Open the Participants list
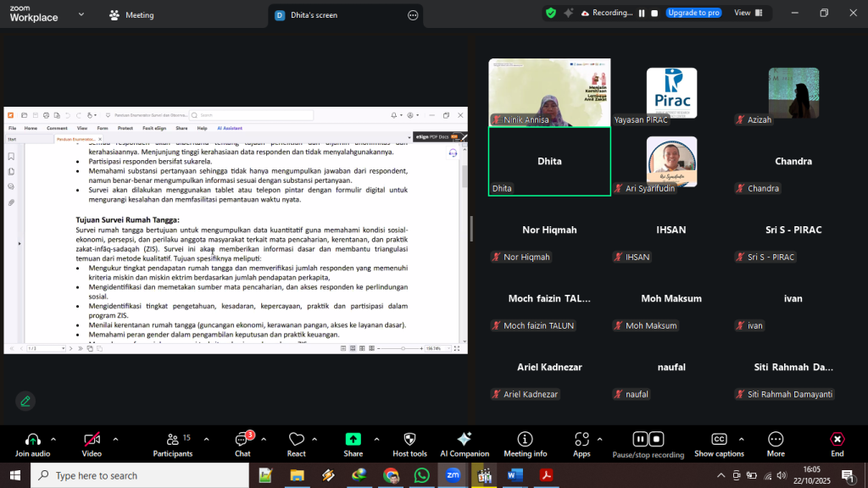 click(x=172, y=440)
